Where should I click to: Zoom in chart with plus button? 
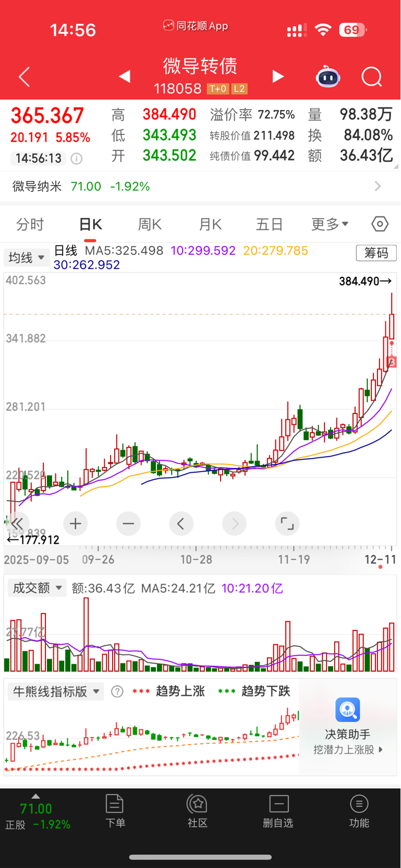75,523
